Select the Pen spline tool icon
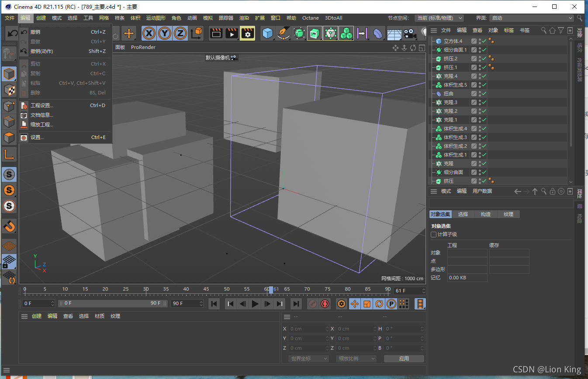 pyautogui.click(x=284, y=33)
